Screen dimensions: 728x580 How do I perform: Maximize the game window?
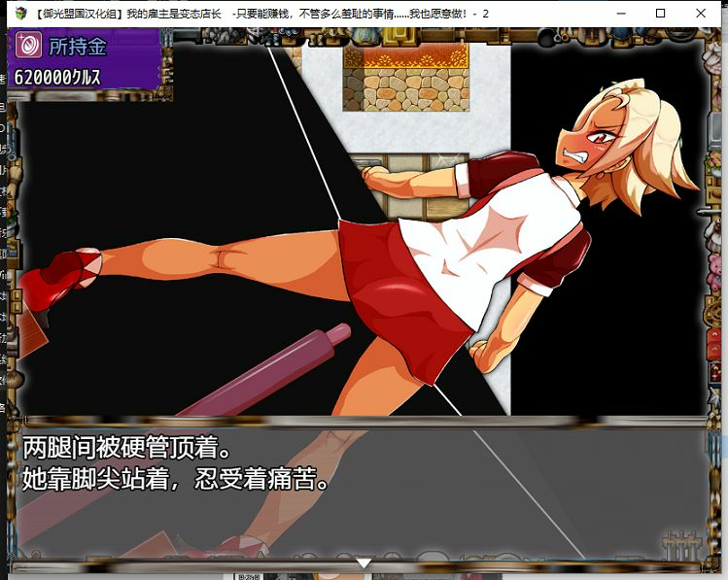(x=661, y=14)
